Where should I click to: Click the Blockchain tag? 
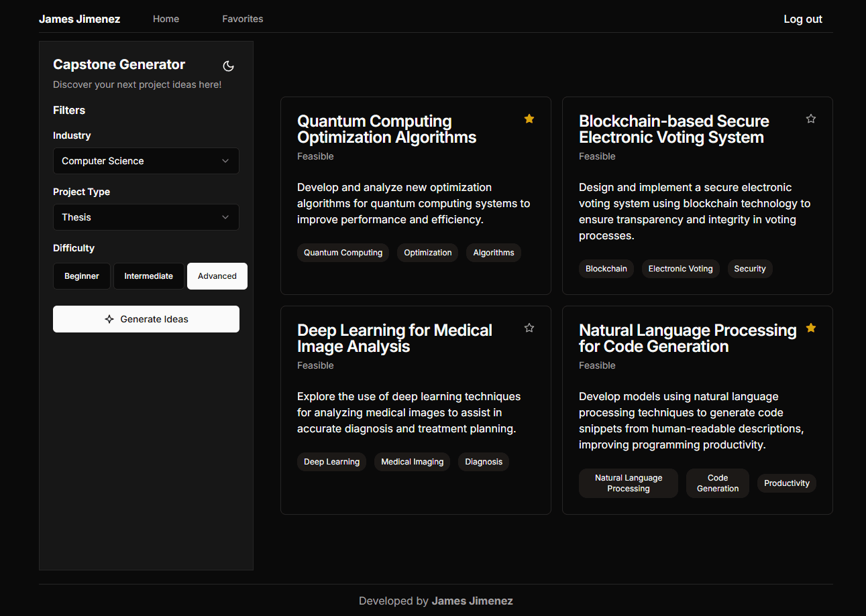pos(606,269)
